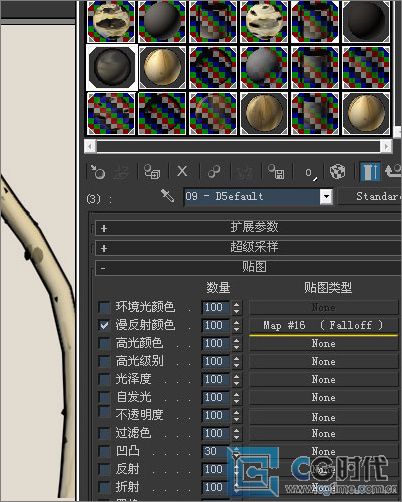Expand the 超级采样 rollout

pyautogui.click(x=248, y=248)
